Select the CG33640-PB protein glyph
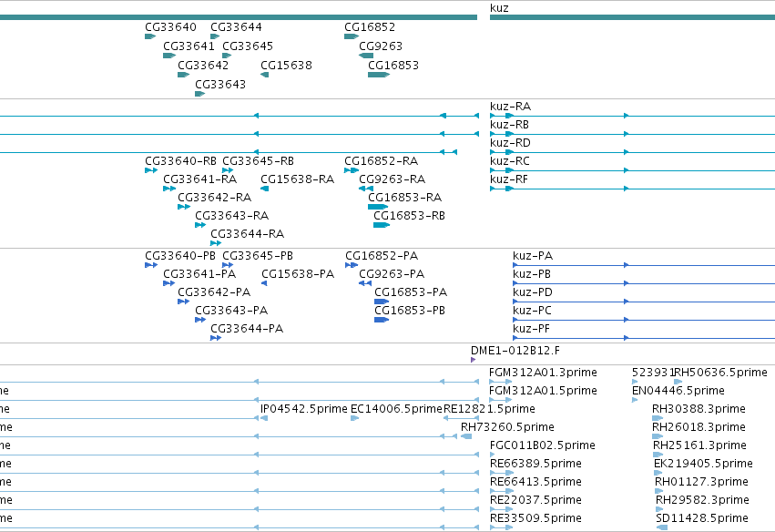This screenshot has width=775, height=532. (x=151, y=265)
